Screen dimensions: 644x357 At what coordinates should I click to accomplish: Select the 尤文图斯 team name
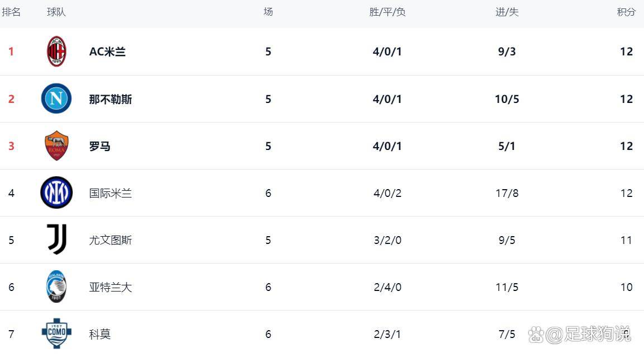click(111, 240)
